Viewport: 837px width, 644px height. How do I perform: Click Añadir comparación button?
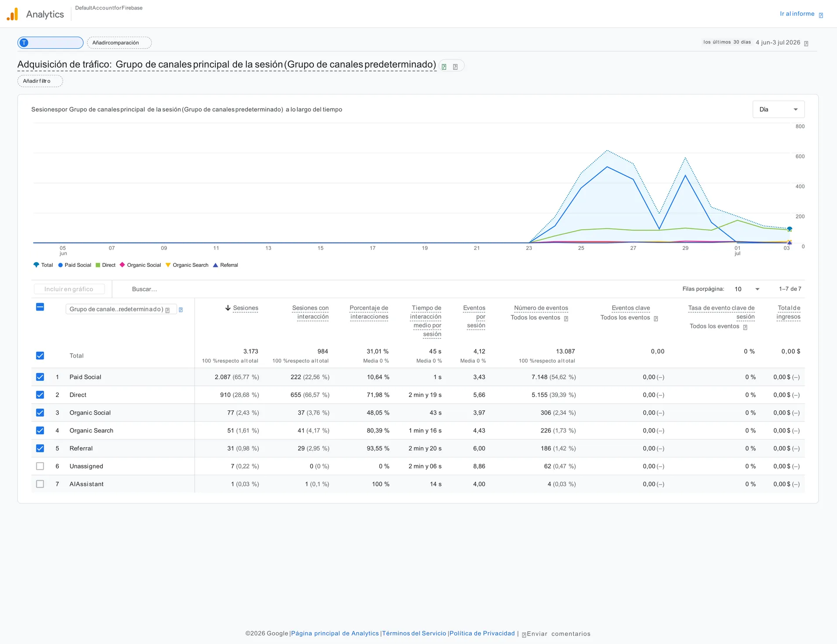click(x=119, y=43)
